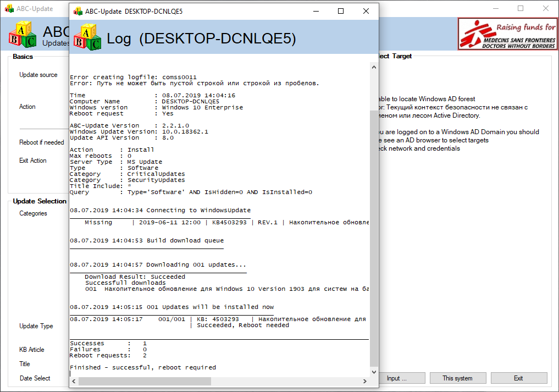Viewport: 559px width, 392px height.
Task: Click the log scroll right arrow
Action: tap(365, 382)
